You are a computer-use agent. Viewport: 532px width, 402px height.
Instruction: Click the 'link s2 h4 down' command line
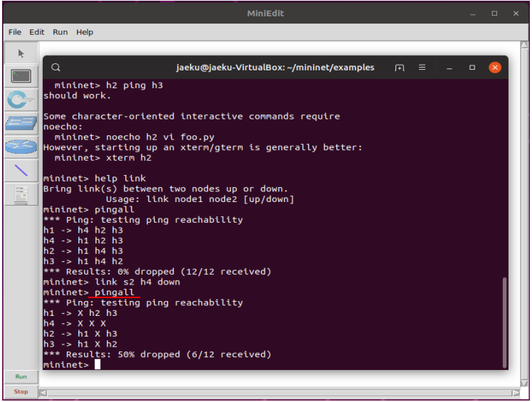[x=112, y=282]
